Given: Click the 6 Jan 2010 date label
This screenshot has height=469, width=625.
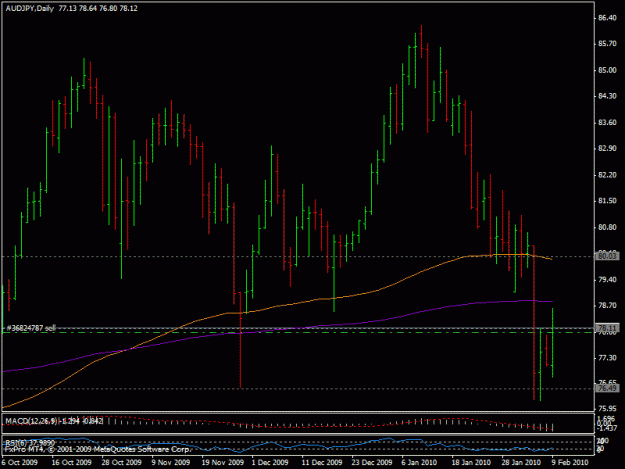Looking at the screenshot, I should (419, 462).
